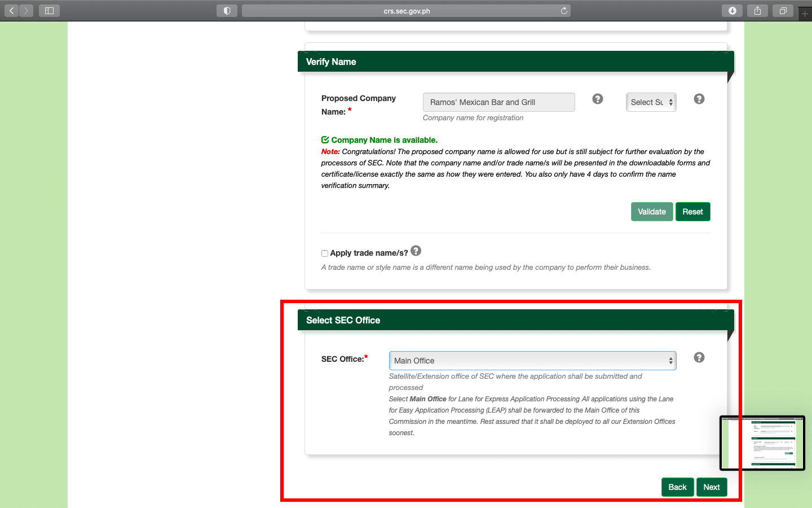
Task: Toggle the Safari sidebar button
Action: tap(49, 11)
